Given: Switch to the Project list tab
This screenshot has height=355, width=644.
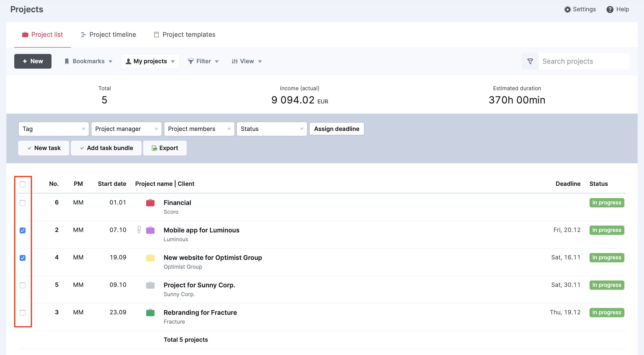Looking at the screenshot, I should (42, 35).
